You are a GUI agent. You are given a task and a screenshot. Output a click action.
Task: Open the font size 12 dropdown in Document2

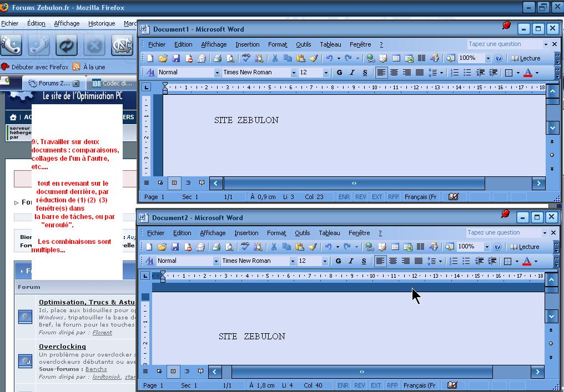coord(325,261)
